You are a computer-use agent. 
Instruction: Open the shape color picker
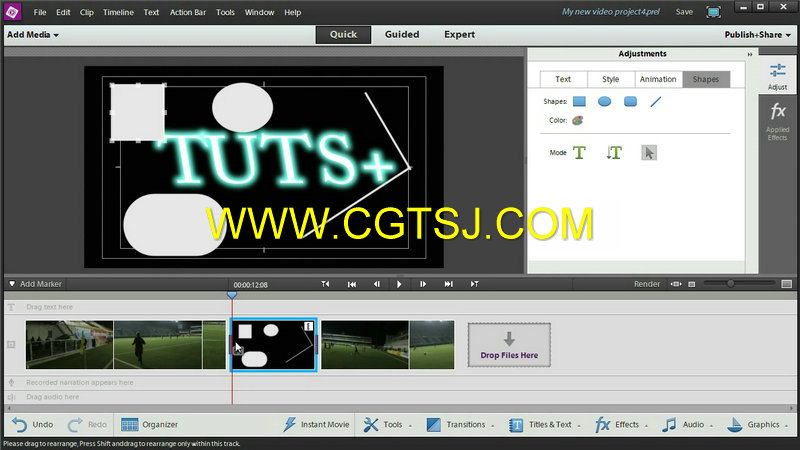578,120
